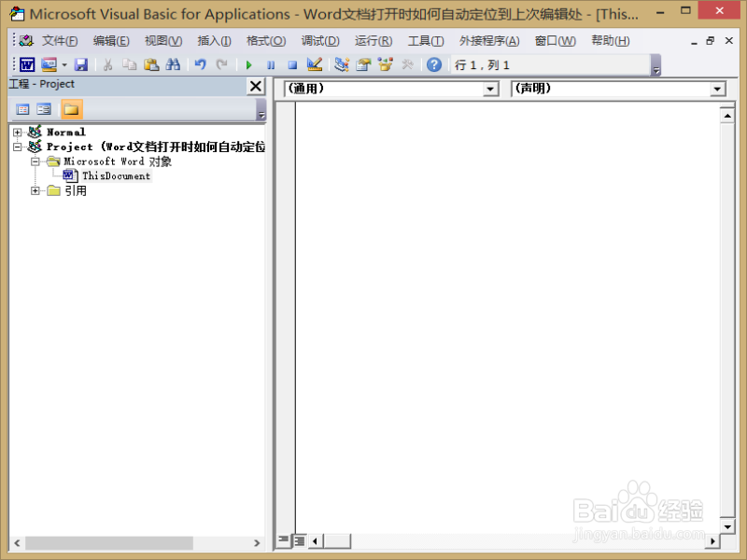Click Project panel horizontal scrollbar thumb
The width and height of the screenshot is (747, 560).
pos(109,543)
